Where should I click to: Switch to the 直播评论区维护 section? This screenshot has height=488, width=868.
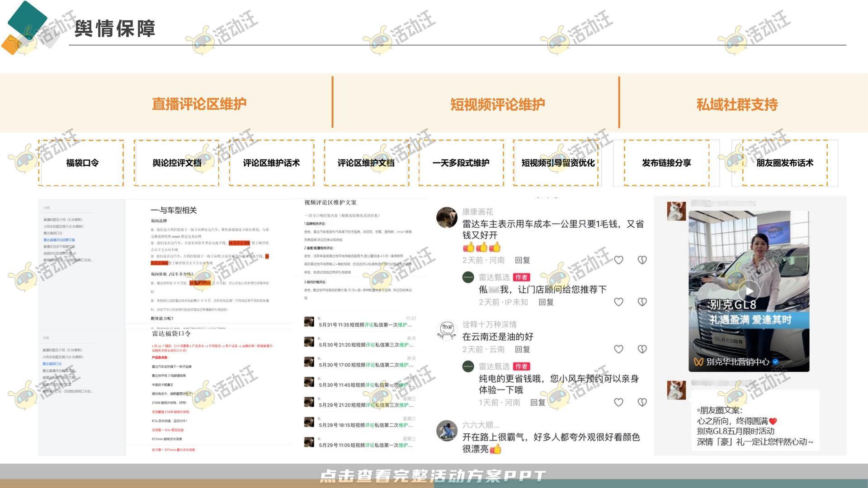click(200, 103)
